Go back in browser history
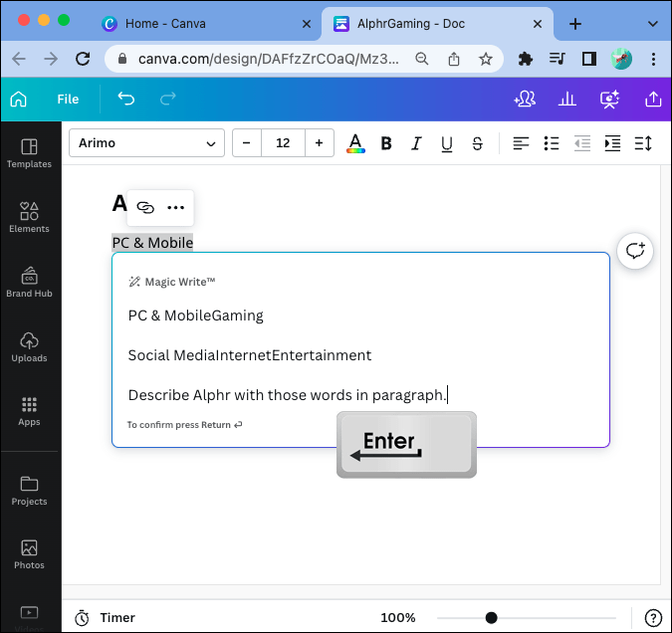 (x=19, y=59)
